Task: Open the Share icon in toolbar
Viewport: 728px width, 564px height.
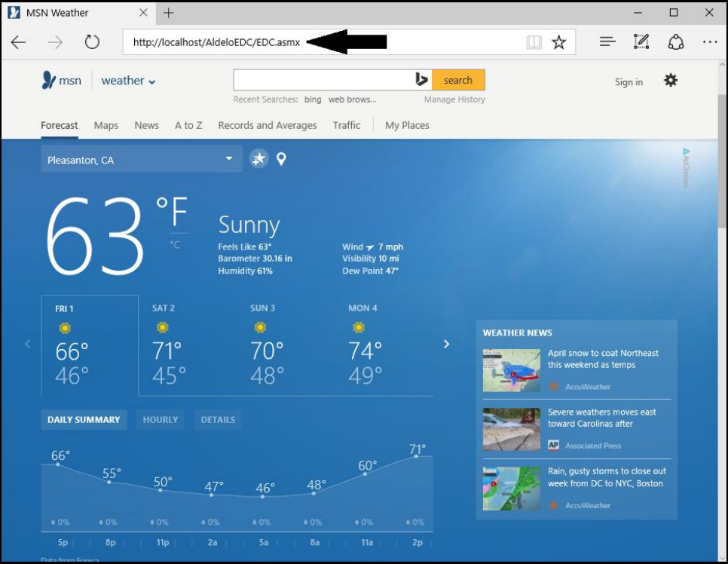Action: tap(675, 41)
